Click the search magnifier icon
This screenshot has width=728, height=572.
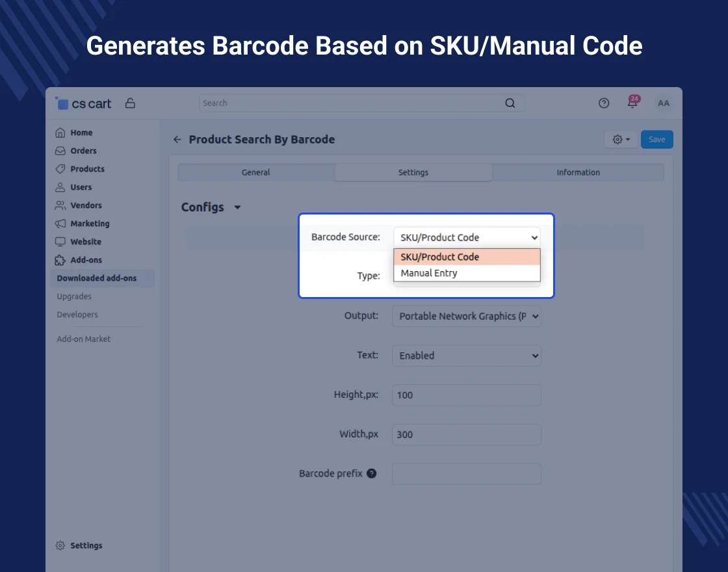[x=510, y=103]
